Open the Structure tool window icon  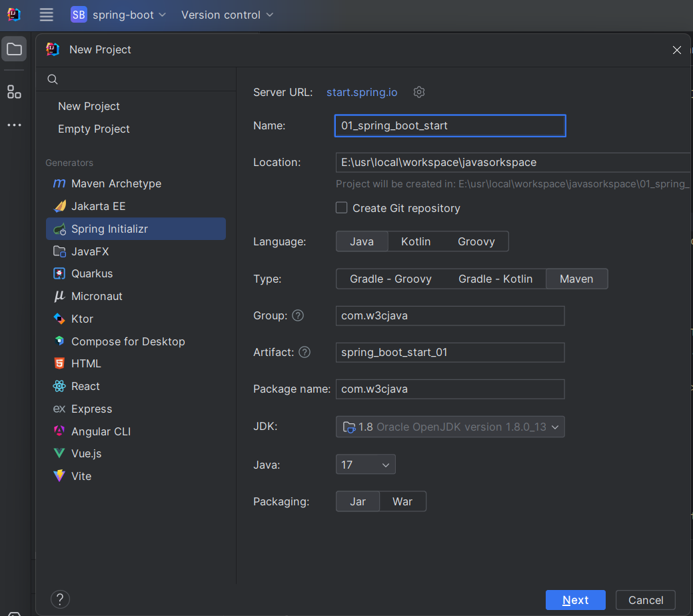tap(14, 92)
